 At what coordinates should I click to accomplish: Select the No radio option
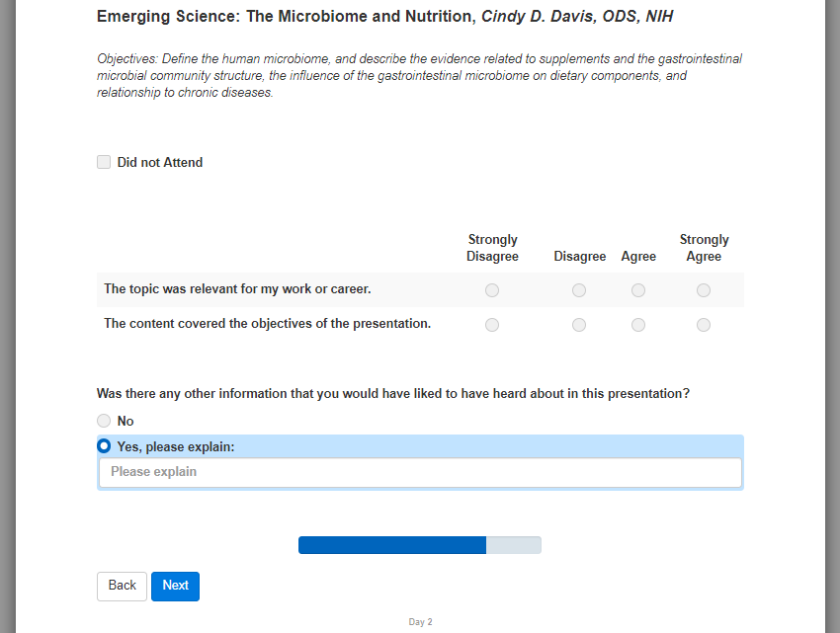104,421
